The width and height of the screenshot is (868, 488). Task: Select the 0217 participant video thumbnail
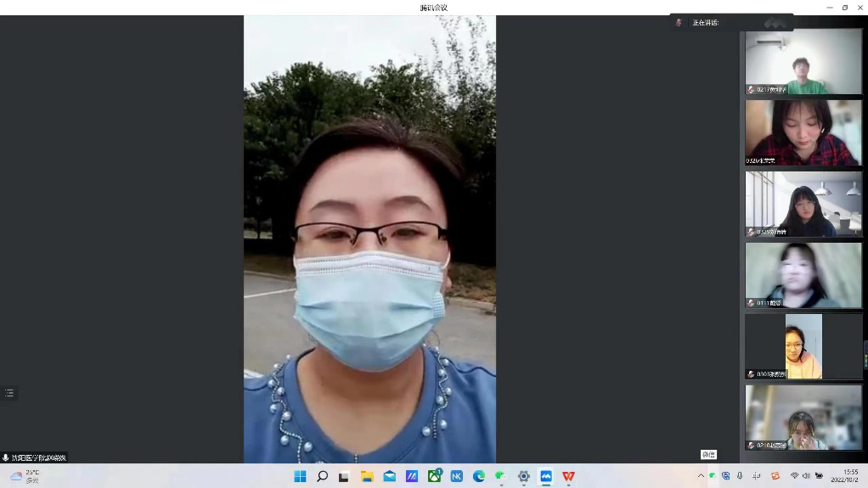(803, 62)
